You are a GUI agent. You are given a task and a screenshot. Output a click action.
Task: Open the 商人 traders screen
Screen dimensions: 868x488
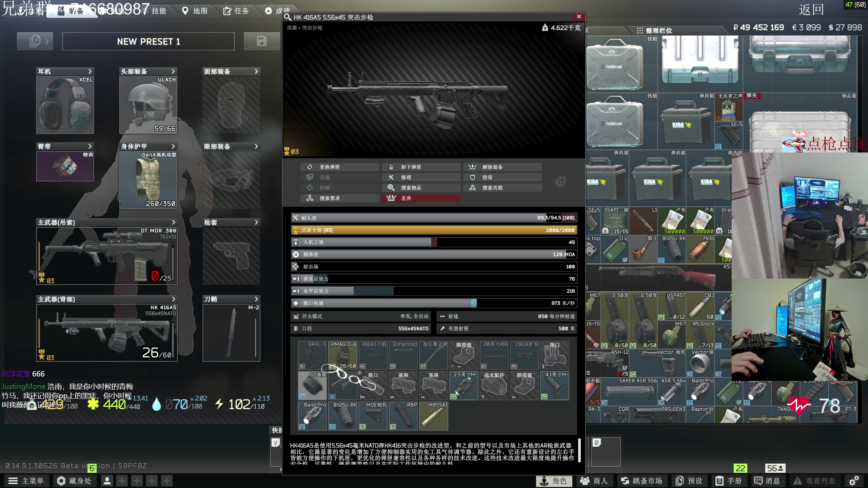595,481
